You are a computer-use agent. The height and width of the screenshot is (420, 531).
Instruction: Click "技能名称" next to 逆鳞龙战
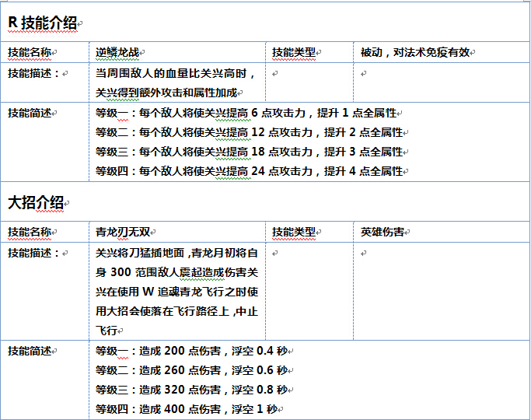point(30,52)
